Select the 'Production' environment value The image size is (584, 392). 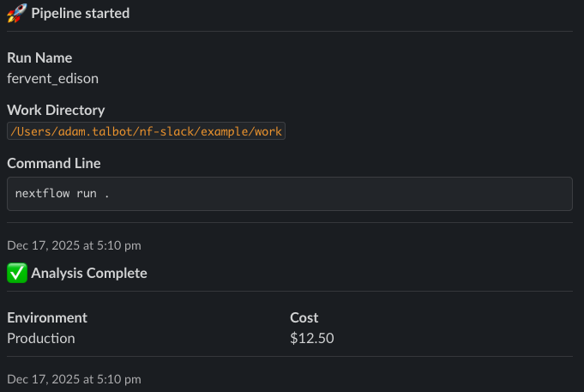click(x=41, y=338)
